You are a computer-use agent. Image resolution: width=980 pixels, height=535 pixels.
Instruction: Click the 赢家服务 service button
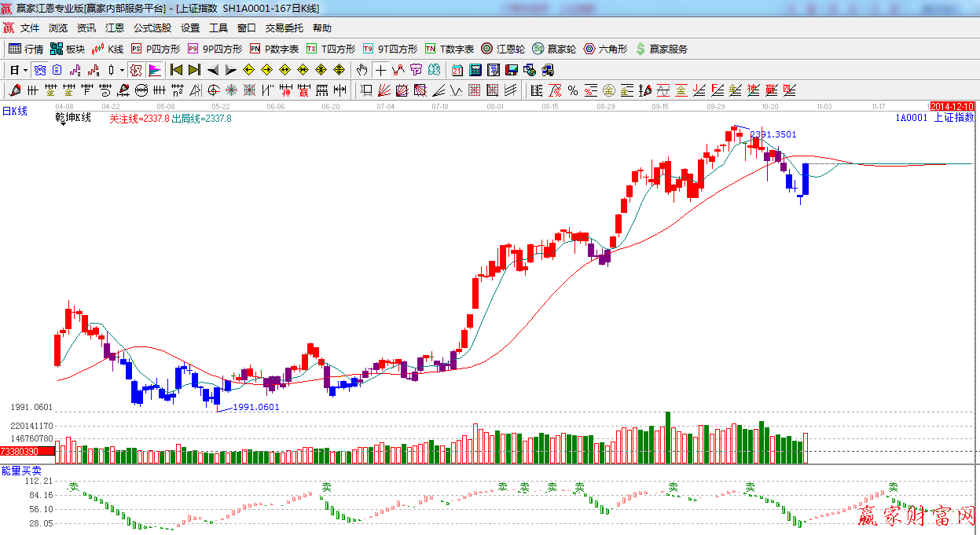661,49
